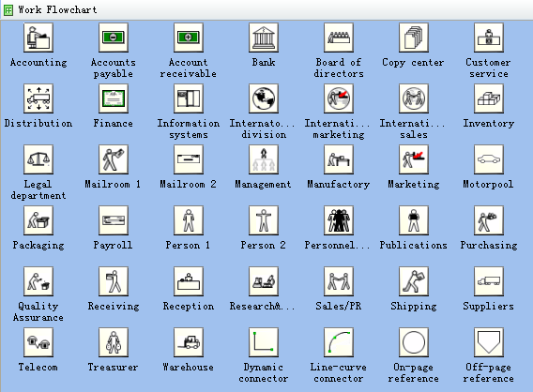
Task: Pick the Sales/PR handshake shape icon
Action: pos(339,281)
